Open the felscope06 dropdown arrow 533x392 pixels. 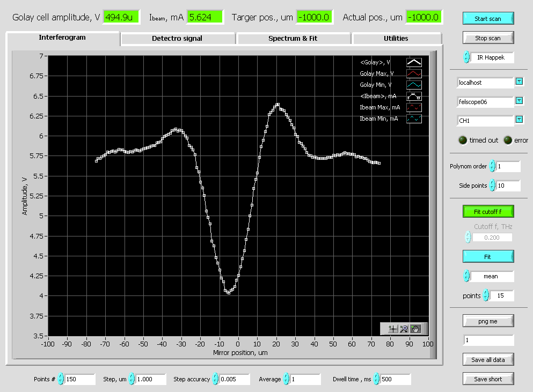519,101
